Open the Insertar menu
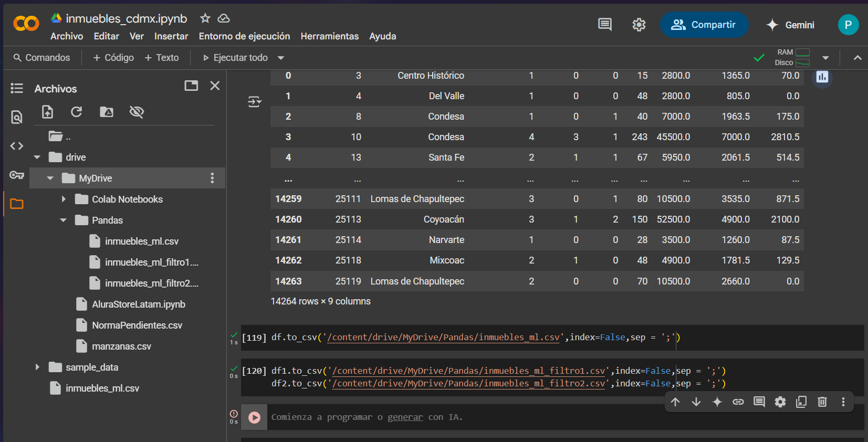868x442 pixels. (171, 36)
